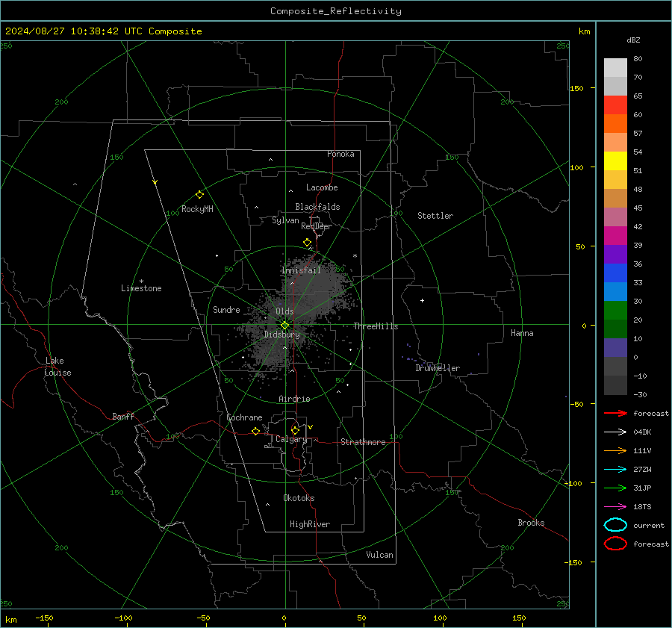
Task: Click the Lake Louise label
Action: click(57, 367)
